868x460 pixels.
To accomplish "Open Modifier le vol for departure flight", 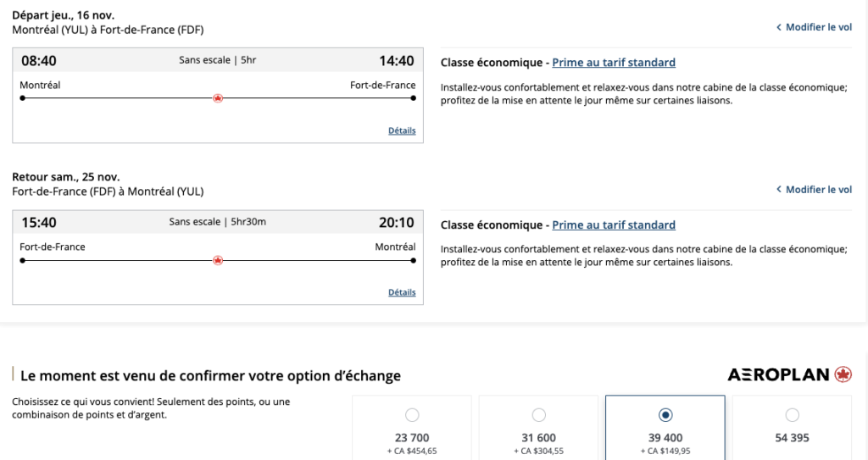I will (818, 28).
